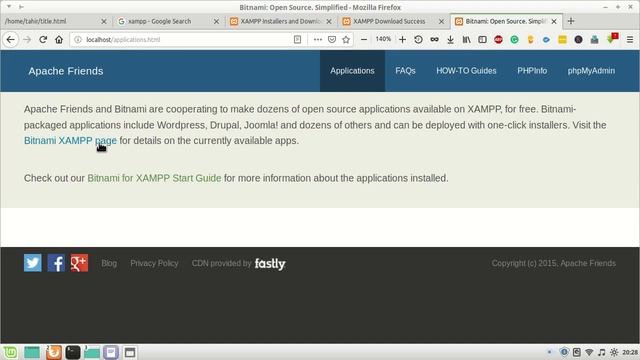Open Bitnami for XAMPP Start Guide link

pos(154,178)
